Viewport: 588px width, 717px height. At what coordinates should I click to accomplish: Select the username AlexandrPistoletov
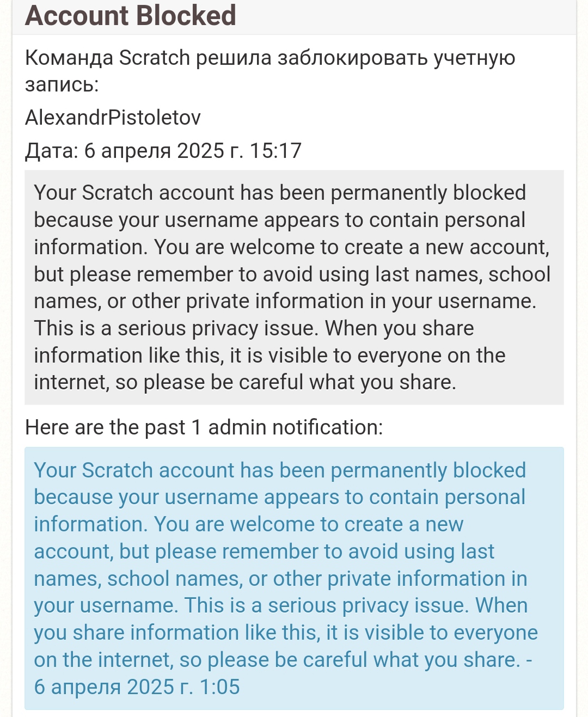[113, 118]
